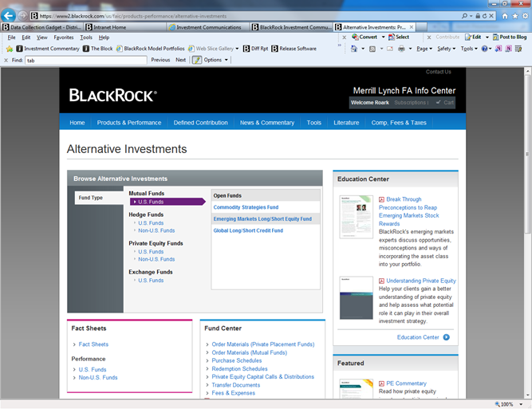Click PDF icon beside Understanding Private Equity
Viewport: 532px width, 409px height.
(x=381, y=281)
